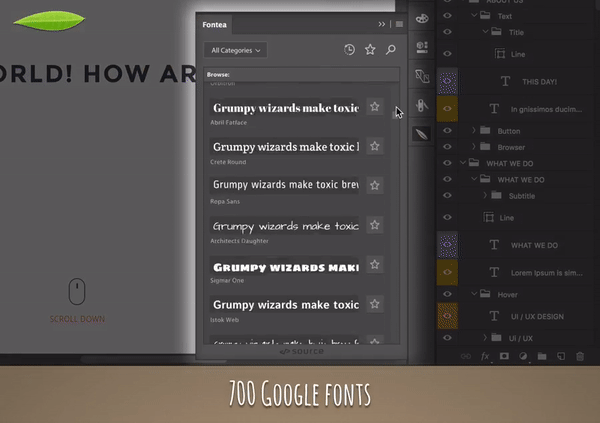Add a layer mask icon

click(x=504, y=356)
